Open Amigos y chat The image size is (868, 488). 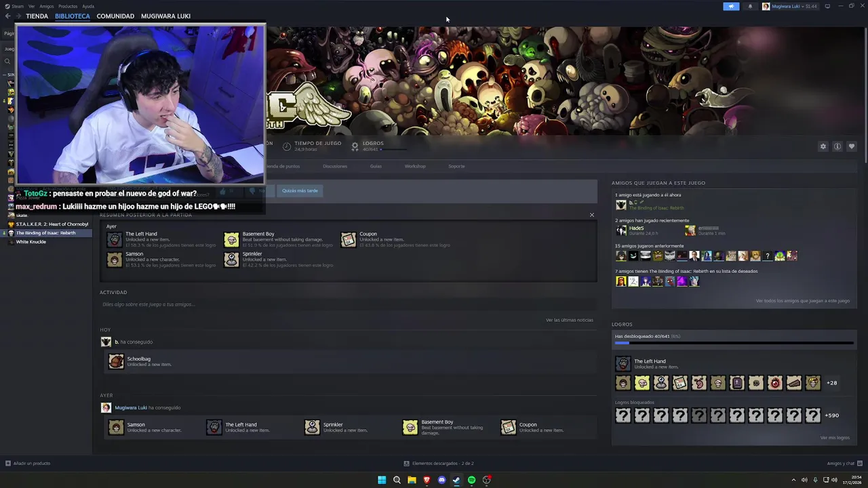(844, 464)
